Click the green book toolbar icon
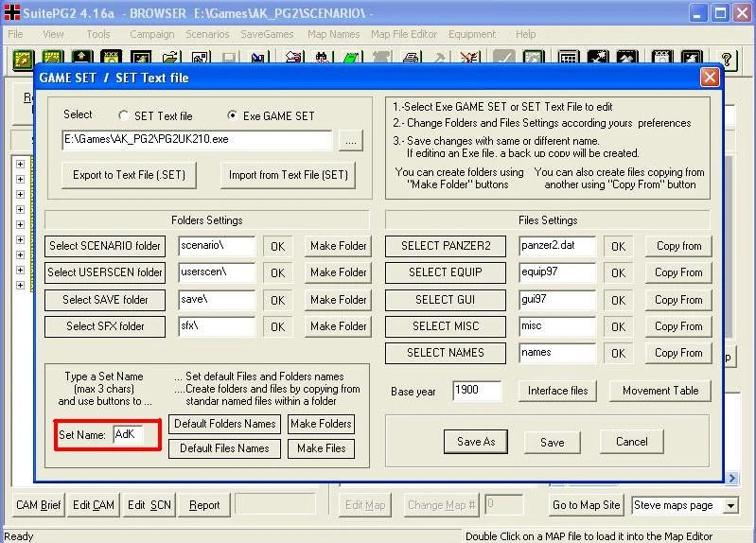Image resolution: width=756 pixels, height=543 pixels. pos(351,59)
